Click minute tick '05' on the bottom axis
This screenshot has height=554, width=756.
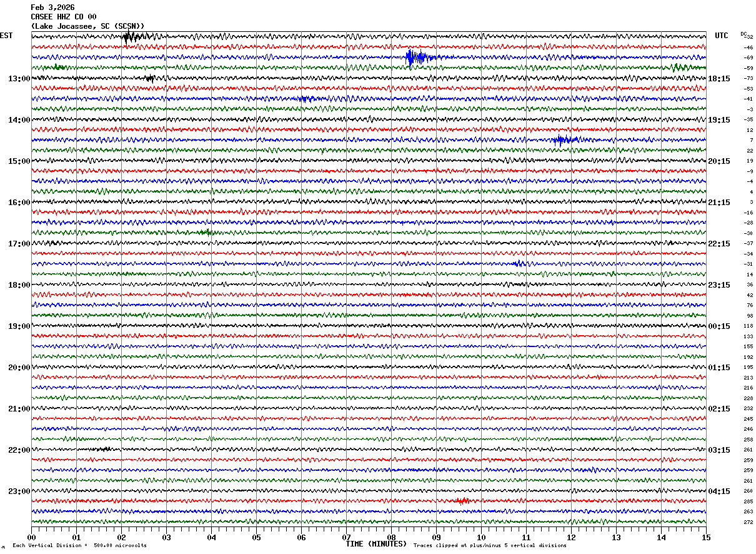pyautogui.click(x=256, y=537)
